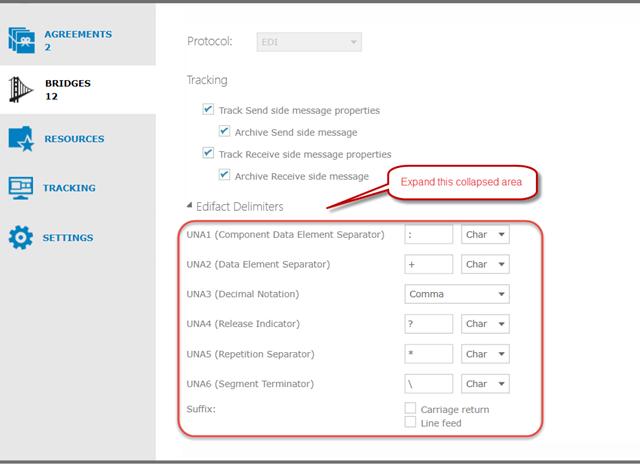Select the Resources menu label
Viewport: 640px width, 464px height.
pyautogui.click(x=74, y=139)
